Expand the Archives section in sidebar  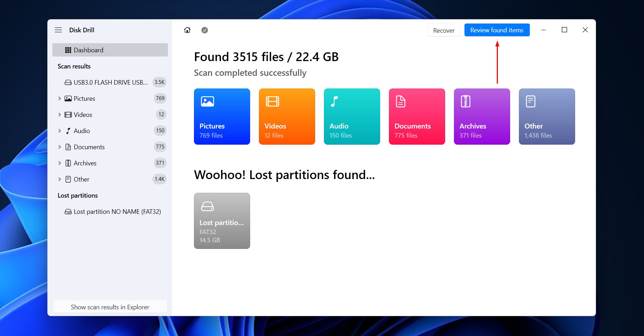tap(59, 163)
